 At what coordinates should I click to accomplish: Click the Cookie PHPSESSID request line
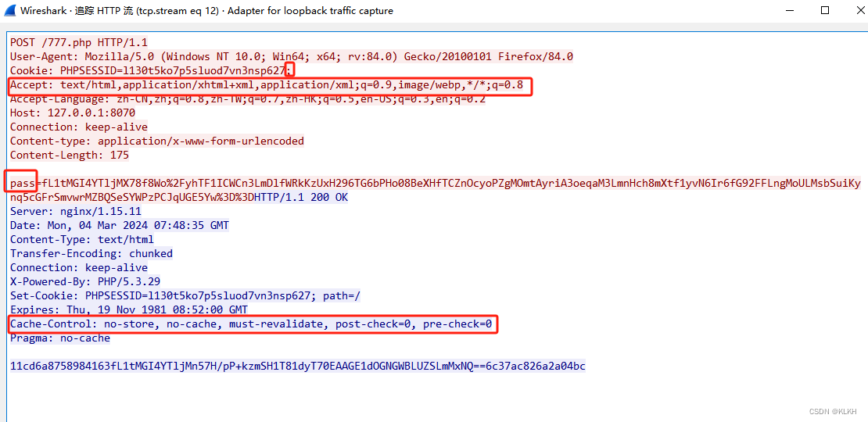tap(150, 70)
